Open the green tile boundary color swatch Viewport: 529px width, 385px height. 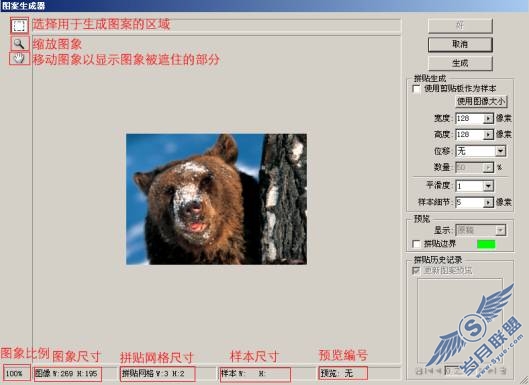pos(486,244)
